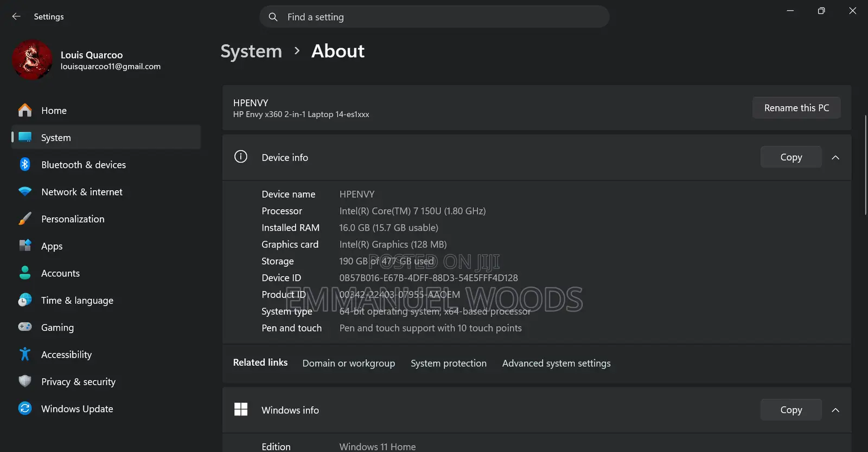Click the search magnifier icon
Image resolution: width=868 pixels, height=452 pixels.
[x=273, y=17]
